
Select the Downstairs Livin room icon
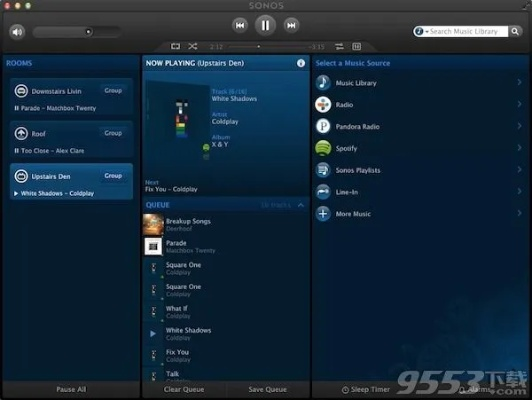click(x=21, y=91)
